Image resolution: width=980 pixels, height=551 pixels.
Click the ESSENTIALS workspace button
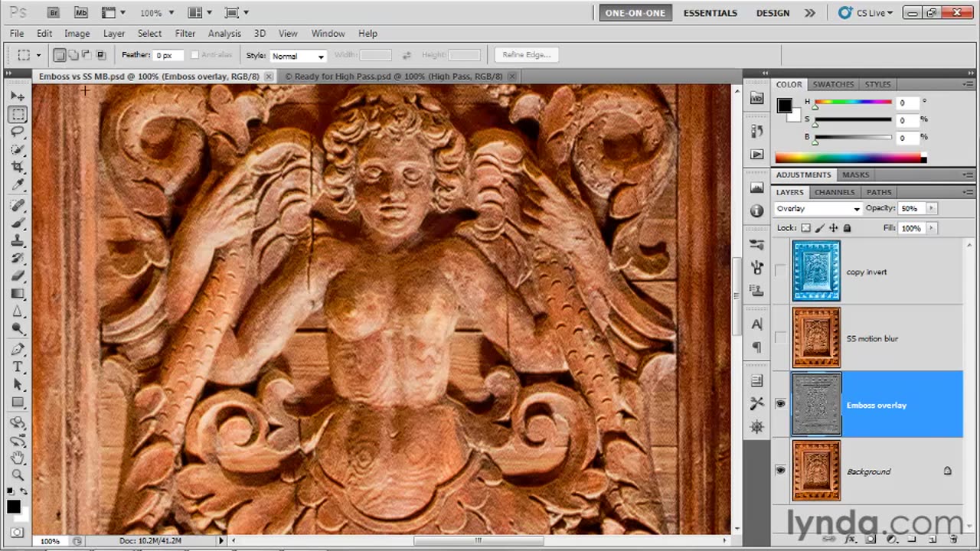click(x=710, y=13)
